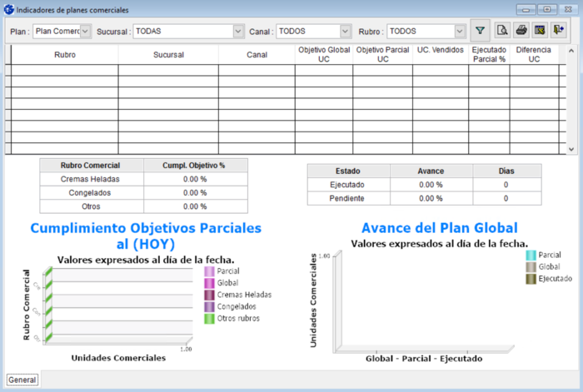The width and height of the screenshot is (583, 392).
Task: Expand the Sucursal dropdown
Action: point(238,31)
